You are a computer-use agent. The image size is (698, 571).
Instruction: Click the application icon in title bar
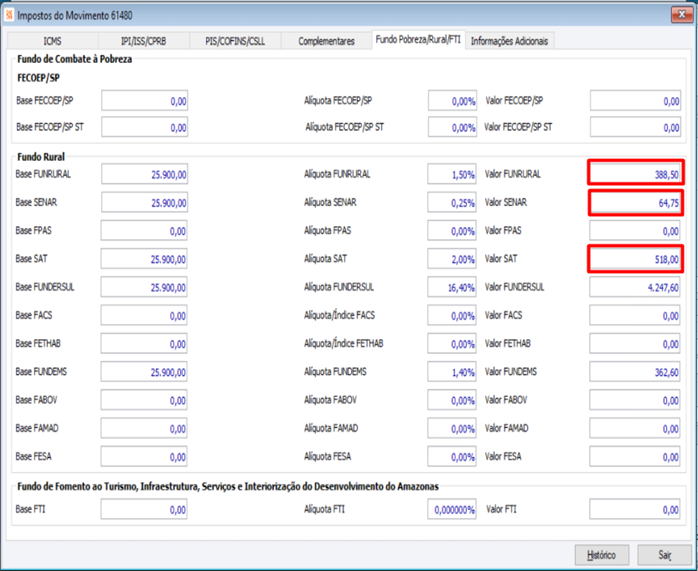(x=9, y=15)
